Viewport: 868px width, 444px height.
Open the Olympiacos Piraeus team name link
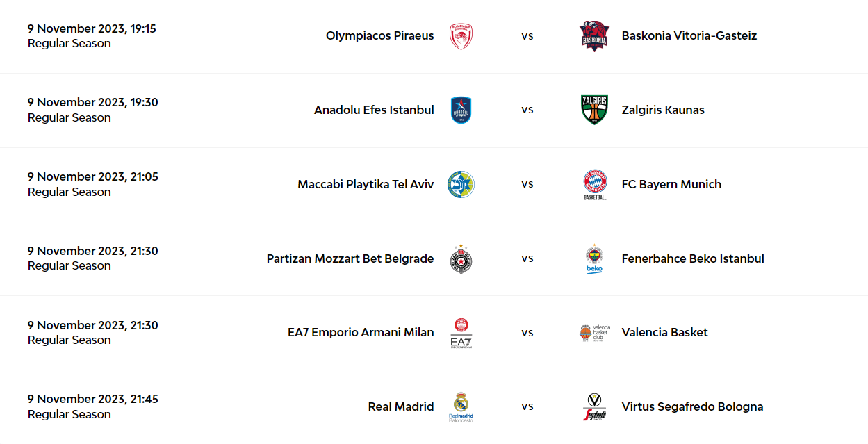(379, 35)
